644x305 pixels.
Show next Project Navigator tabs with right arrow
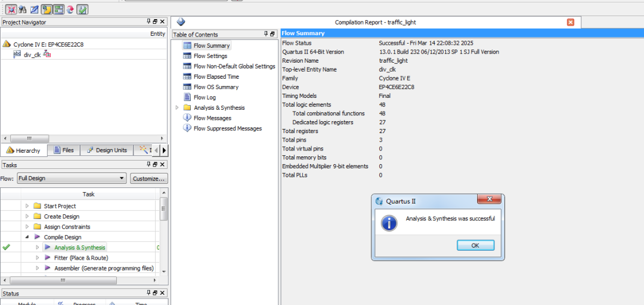pos(164,150)
